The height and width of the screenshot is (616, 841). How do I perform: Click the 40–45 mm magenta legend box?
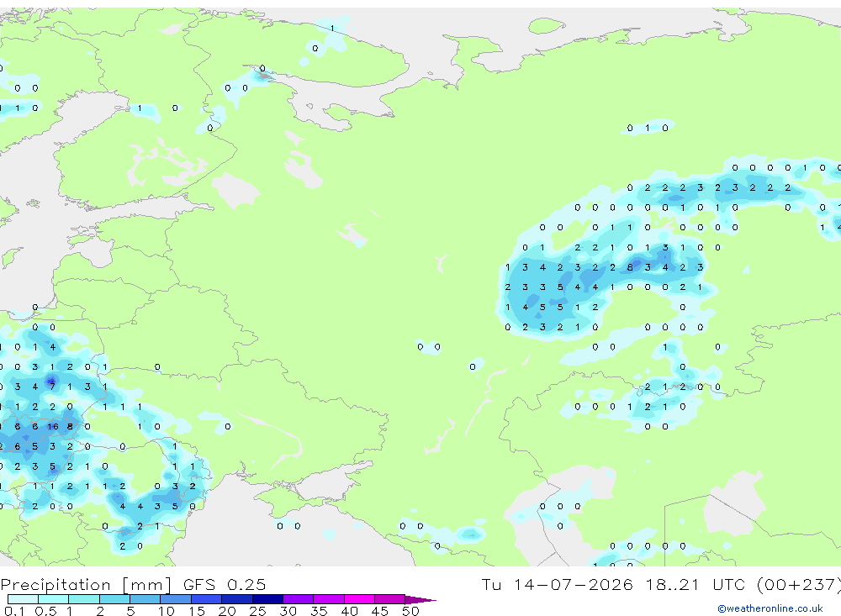point(359,599)
